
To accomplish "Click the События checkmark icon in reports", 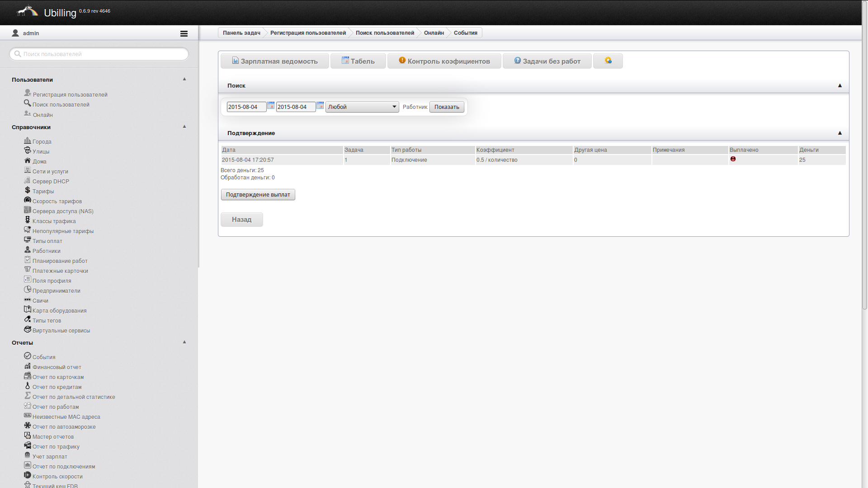I will (x=28, y=356).
